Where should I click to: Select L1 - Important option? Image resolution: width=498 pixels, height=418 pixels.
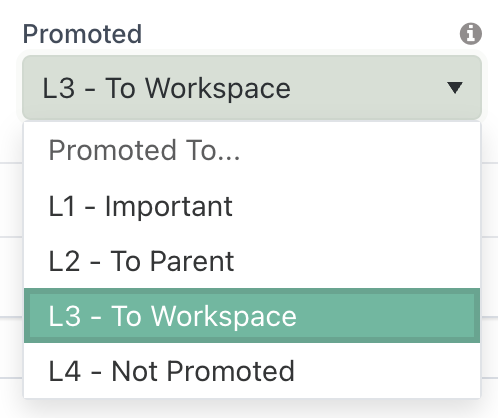click(252, 206)
